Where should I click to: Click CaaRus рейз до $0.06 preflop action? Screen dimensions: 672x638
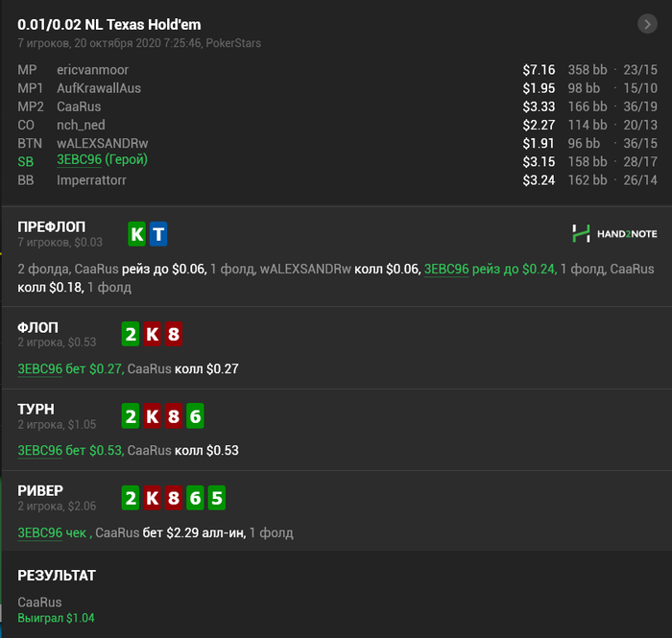pyautogui.click(x=140, y=269)
